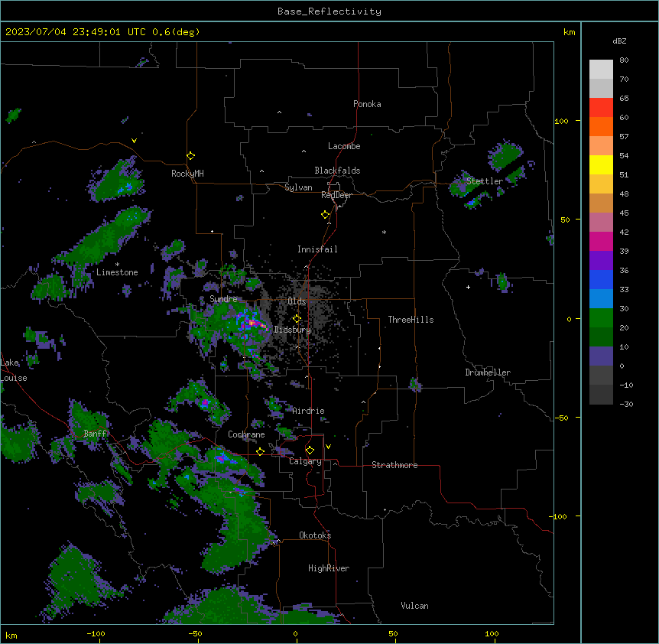Click the RockyMH label
The width and height of the screenshot is (659, 644).
point(187,174)
